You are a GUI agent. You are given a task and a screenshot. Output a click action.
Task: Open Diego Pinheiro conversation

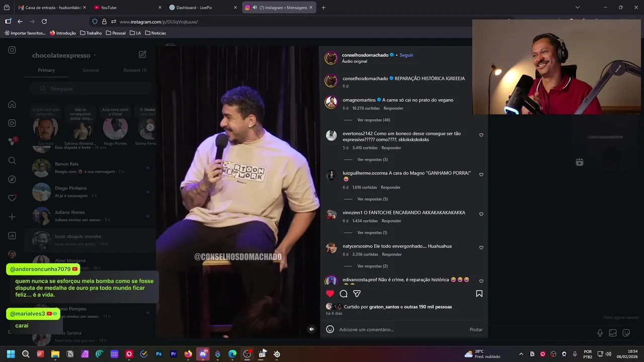point(91,192)
